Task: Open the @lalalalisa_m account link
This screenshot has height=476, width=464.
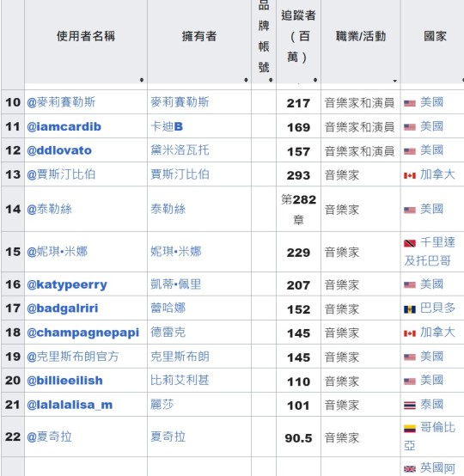Action: (x=70, y=405)
